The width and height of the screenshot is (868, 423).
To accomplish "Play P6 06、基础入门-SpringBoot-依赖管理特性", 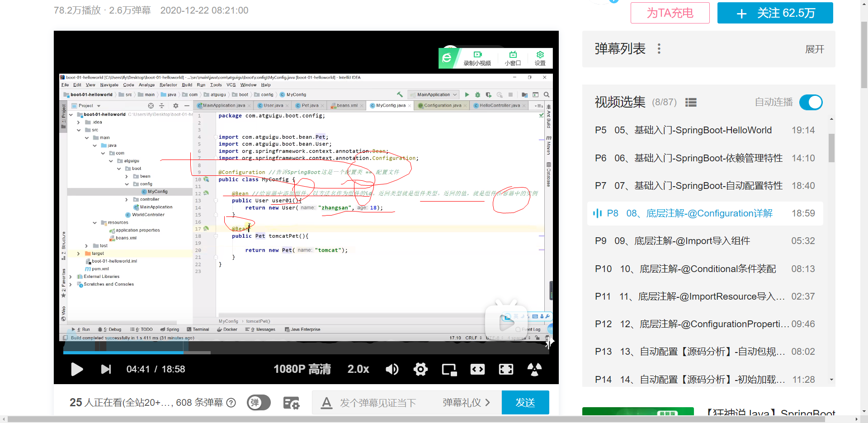I will coord(705,158).
